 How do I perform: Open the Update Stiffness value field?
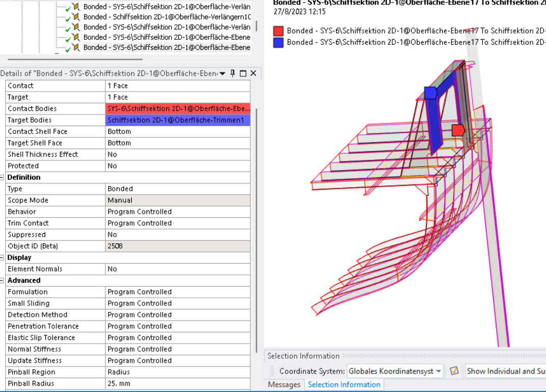tap(178, 360)
